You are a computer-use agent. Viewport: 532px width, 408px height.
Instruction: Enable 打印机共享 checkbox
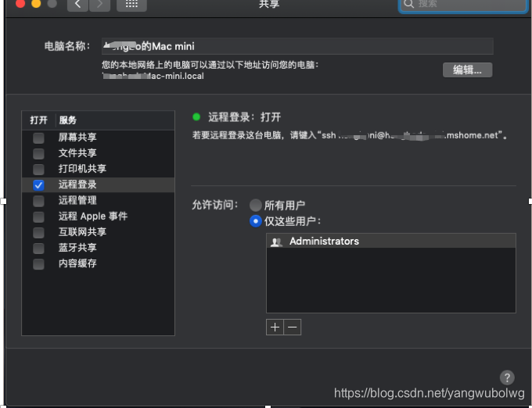38,169
